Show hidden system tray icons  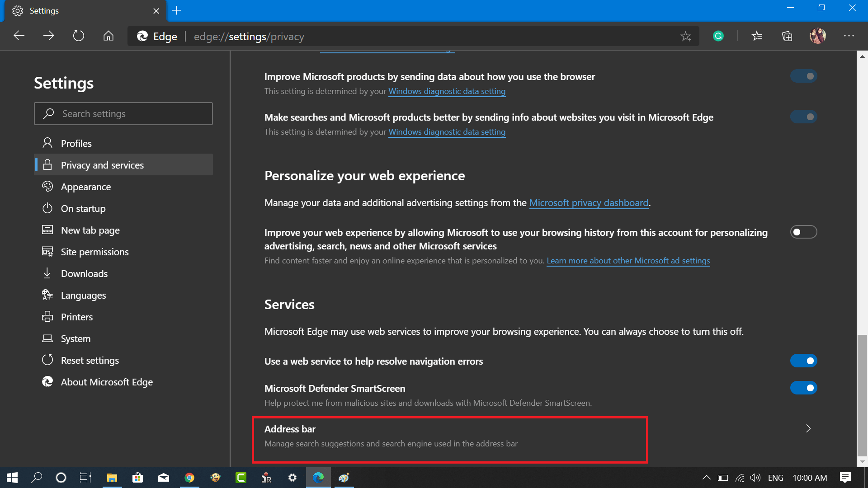click(706, 478)
